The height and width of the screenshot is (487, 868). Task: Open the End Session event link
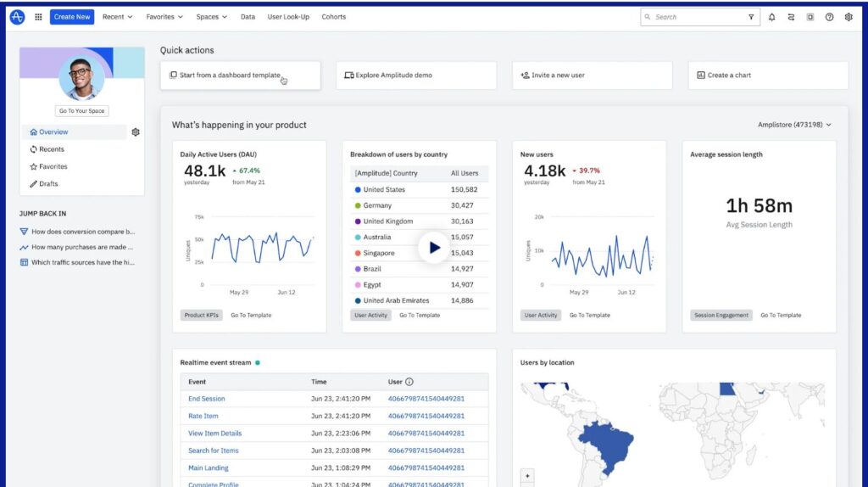point(207,399)
